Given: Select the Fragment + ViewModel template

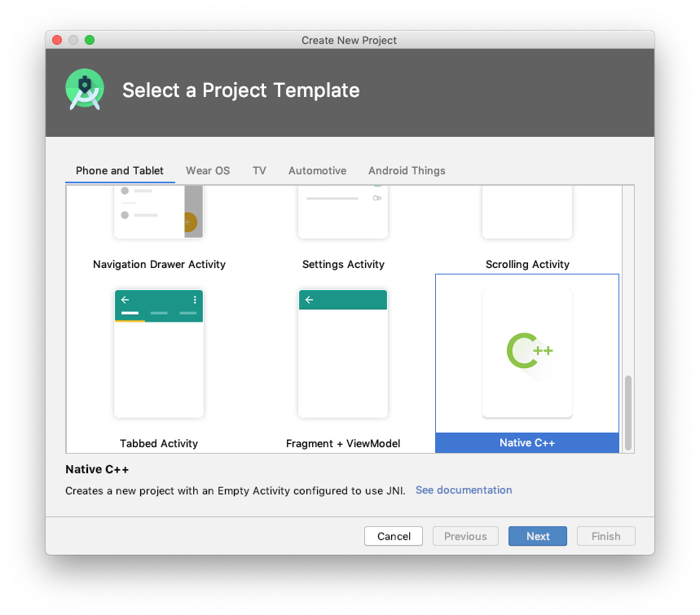Looking at the screenshot, I should (x=343, y=354).
